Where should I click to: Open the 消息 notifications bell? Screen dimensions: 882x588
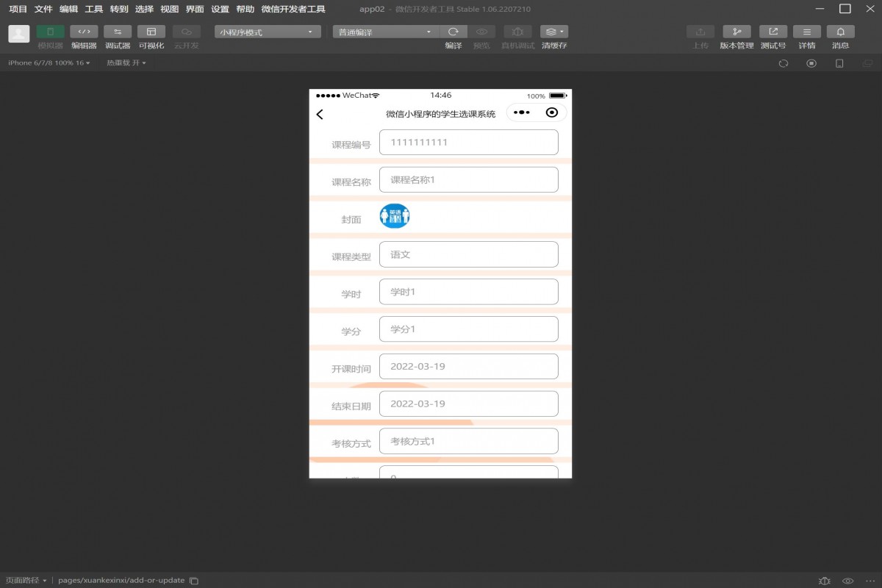(840, 32)
